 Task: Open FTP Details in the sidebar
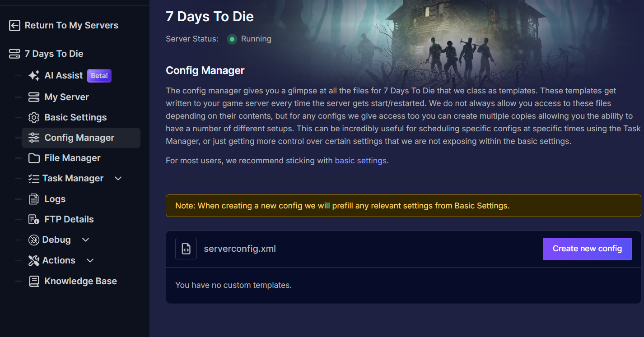[69, 219]
